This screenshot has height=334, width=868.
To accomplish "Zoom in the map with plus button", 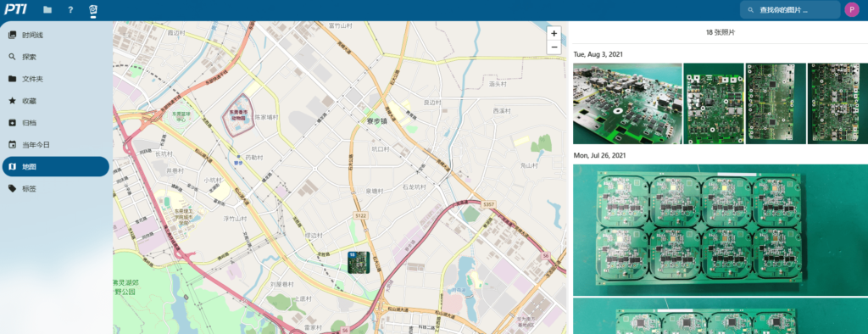I will (x=554, y=34).
